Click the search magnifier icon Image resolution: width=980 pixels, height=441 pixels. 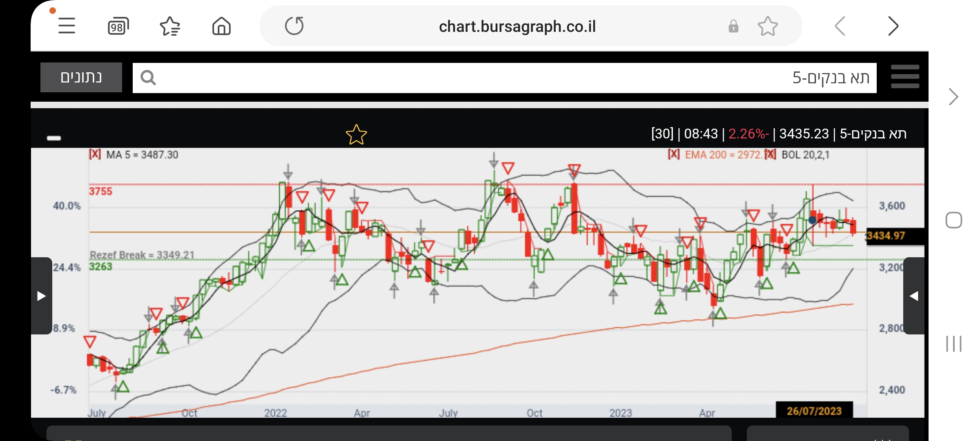pos(148,78)
